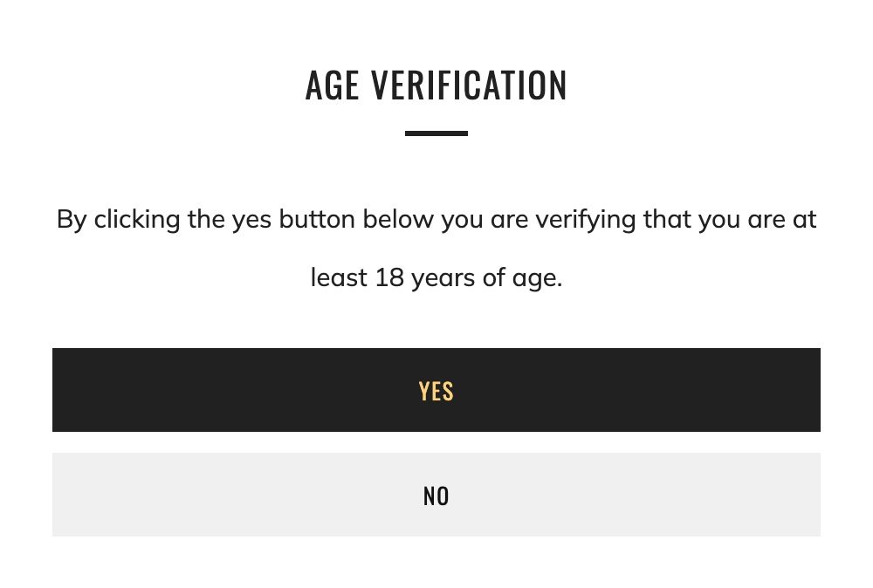Click "age." at the message end
The height and width of the screenshot is (588, 873).
coord(536,279)
